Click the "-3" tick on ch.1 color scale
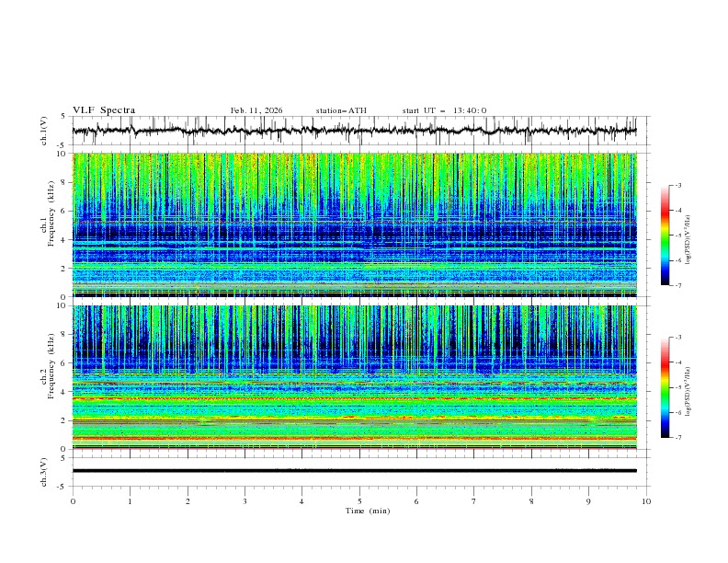 678,185
